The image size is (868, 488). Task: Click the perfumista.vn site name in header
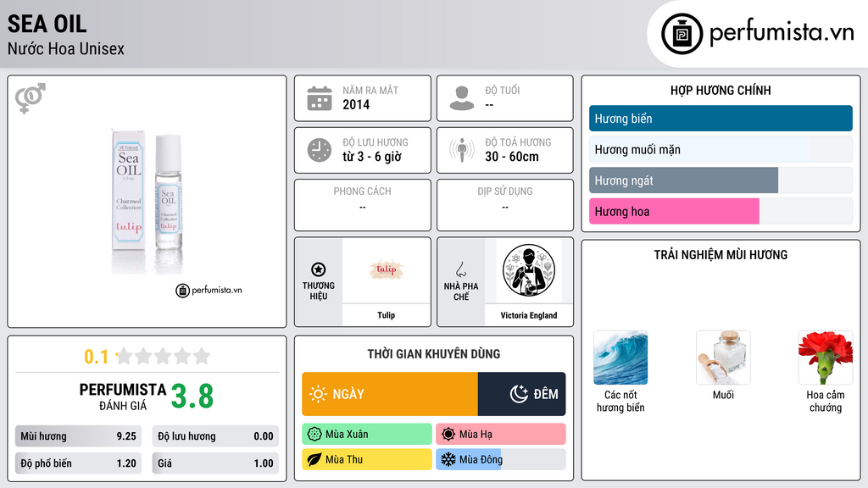782,33
